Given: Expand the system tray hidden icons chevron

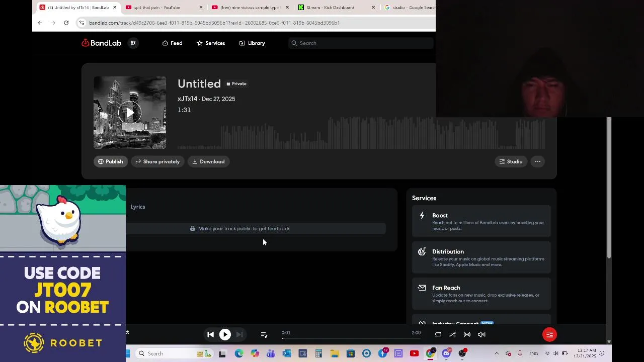Looking at the screenshot, I should coord(497,353).
